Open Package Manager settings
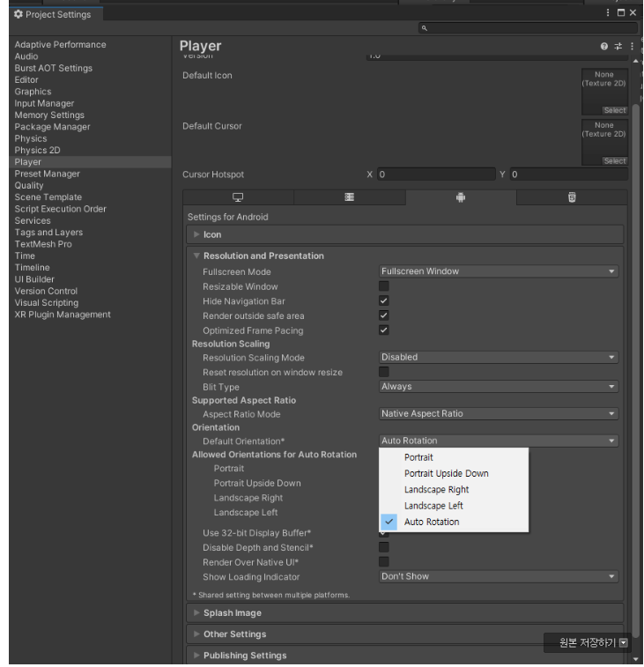The image size is (644, 667). coord(52,127)
